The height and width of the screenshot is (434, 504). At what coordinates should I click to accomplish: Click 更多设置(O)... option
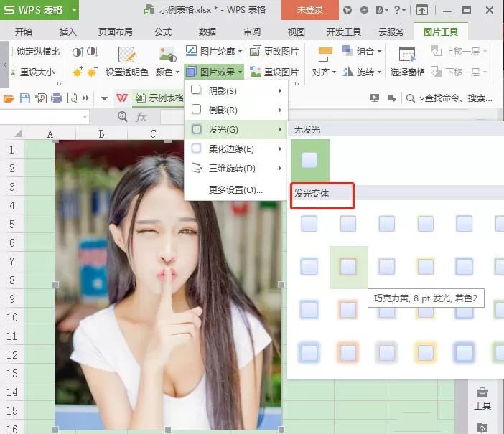(x=235, y=190)
